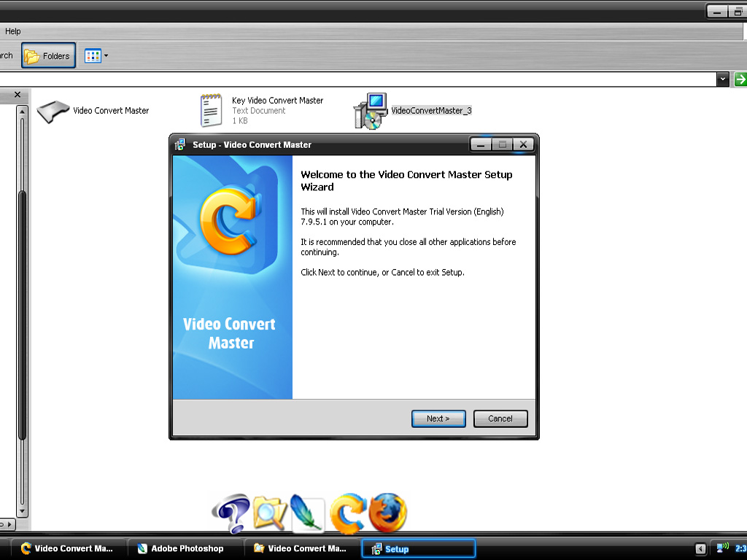This screenshot has height=560, width=747.
Task: Minimize the Setup wizard window
Action: click(x=480, y=144)
